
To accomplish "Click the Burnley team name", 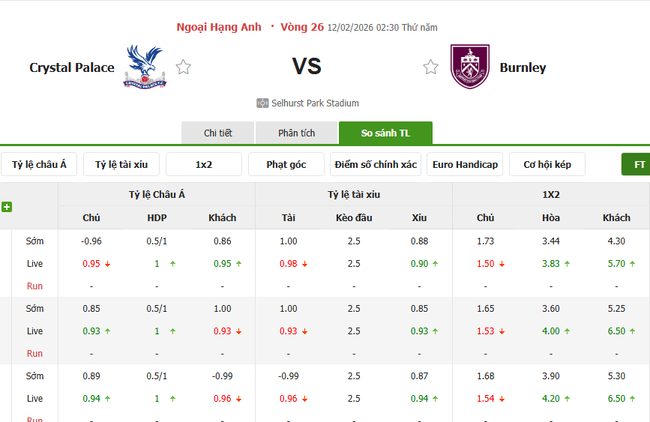I will (525, 67).
